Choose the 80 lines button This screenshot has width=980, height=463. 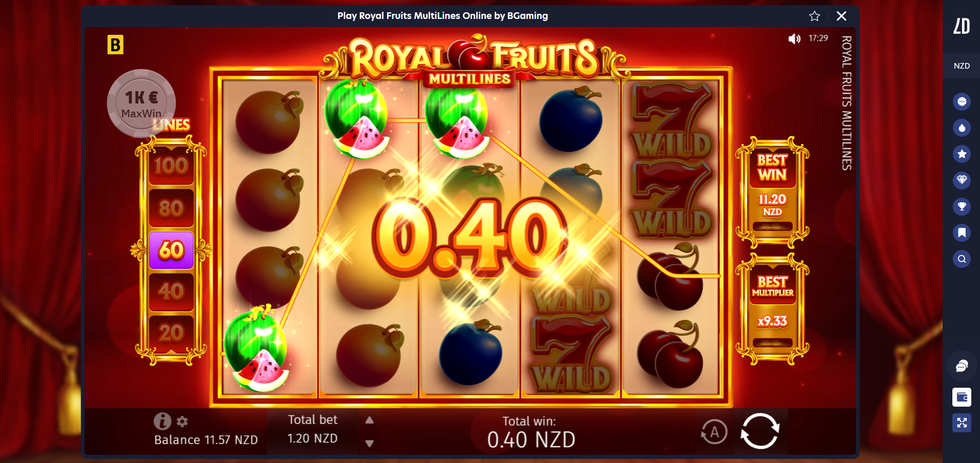(x=171, y=208)
